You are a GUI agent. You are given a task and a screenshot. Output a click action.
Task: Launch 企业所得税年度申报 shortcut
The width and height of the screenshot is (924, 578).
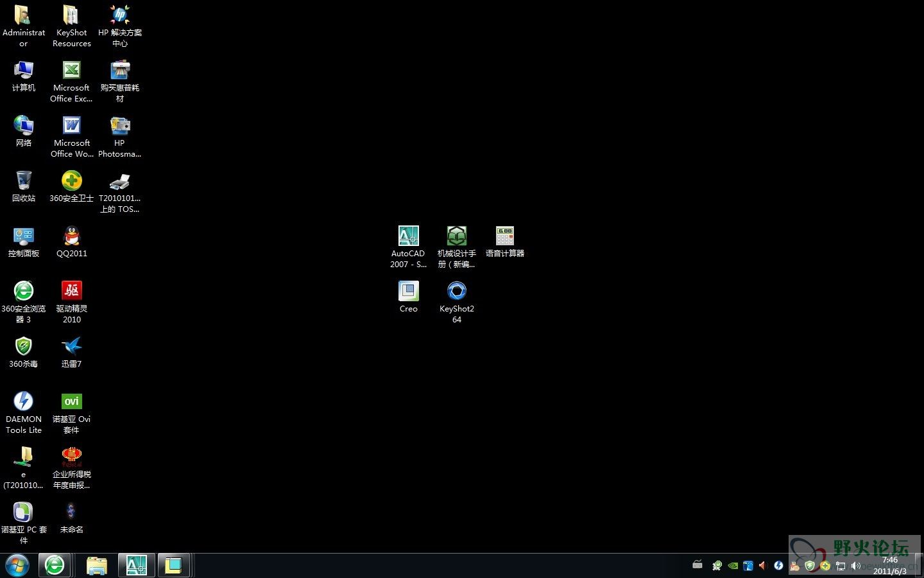point(71,457)
